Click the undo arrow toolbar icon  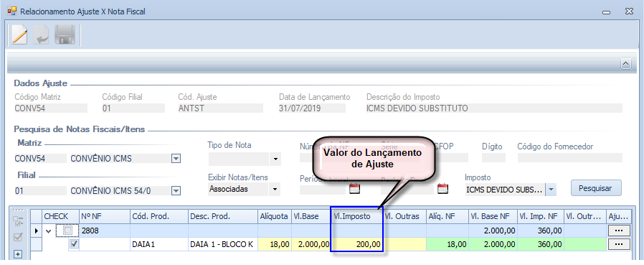[41, 35]
